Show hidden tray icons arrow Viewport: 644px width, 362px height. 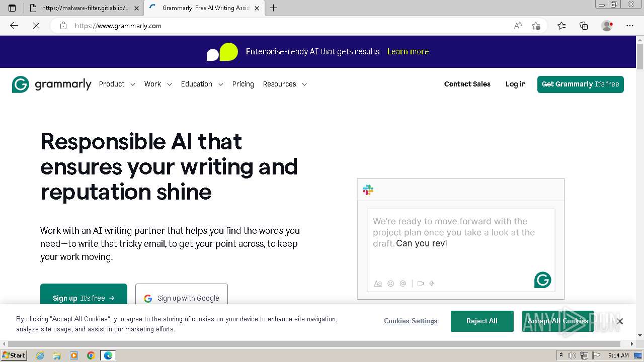(x=561, y=355)
